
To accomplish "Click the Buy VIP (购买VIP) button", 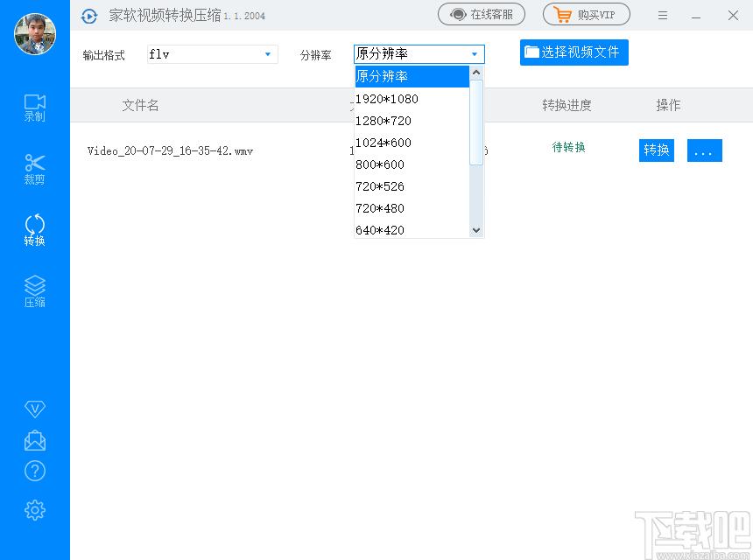I will coord(586,15).
